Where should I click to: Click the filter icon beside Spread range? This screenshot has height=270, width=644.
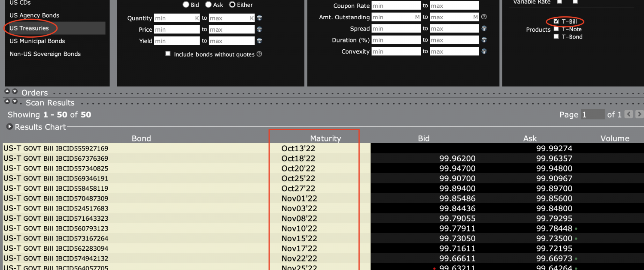(484, 29)
